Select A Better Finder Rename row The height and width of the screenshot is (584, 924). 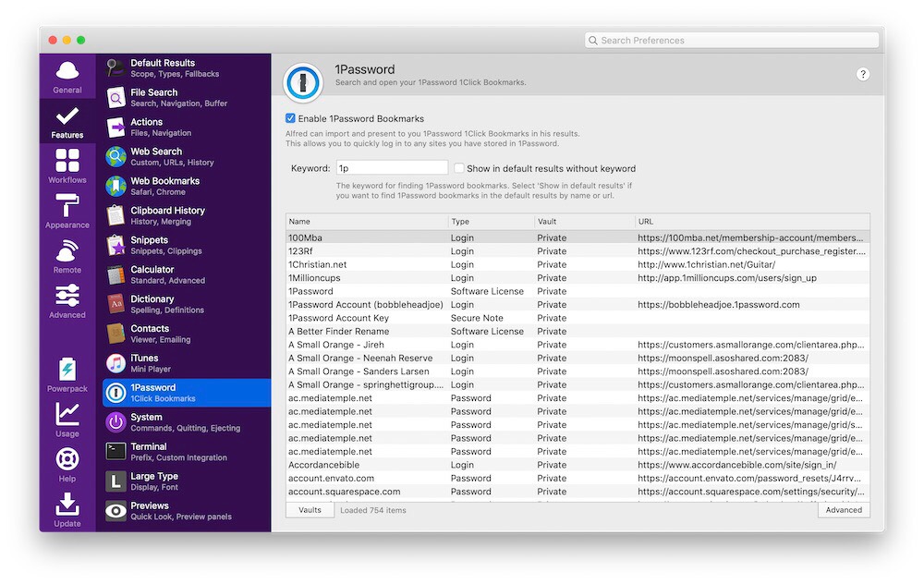[577, 331]
